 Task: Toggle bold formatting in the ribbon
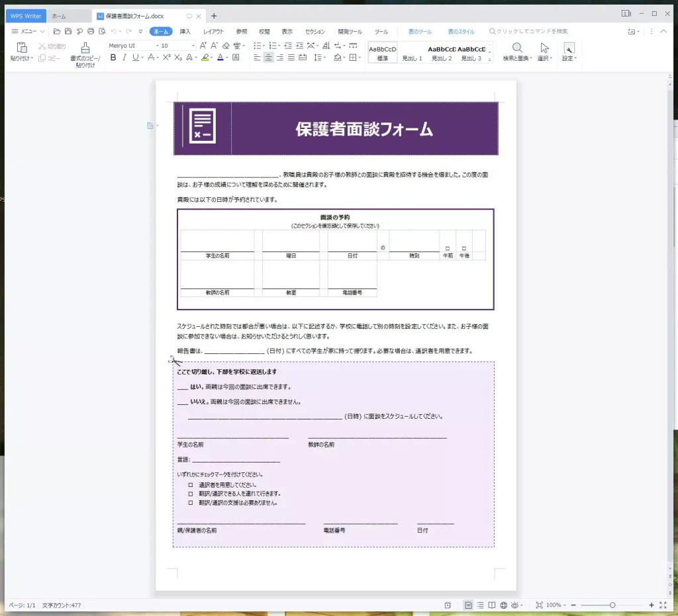[113, 58]
